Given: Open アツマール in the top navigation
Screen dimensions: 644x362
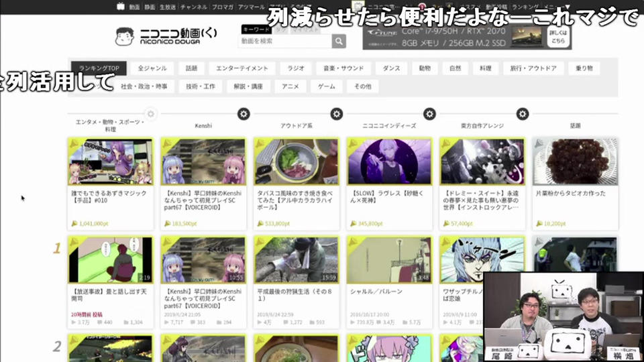Looking at the screenshot, I should tap(252, 7).
